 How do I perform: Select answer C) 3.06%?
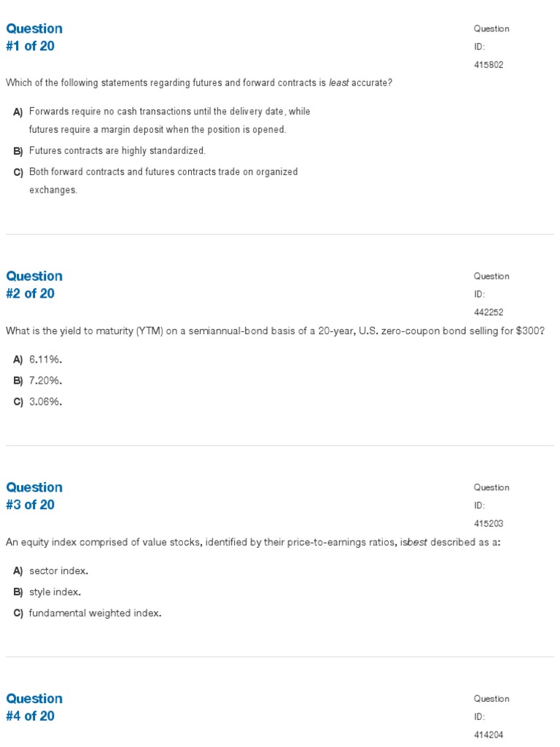[x=38, y=402]
